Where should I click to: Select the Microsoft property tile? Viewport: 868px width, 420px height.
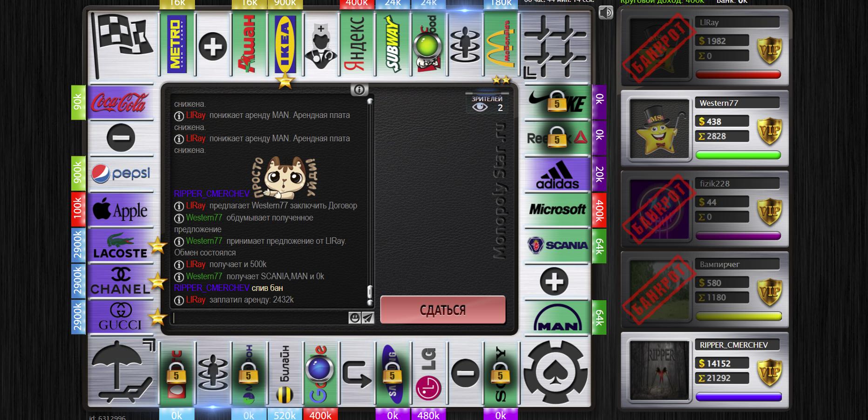pyautogui.click(x=557, y=210)
